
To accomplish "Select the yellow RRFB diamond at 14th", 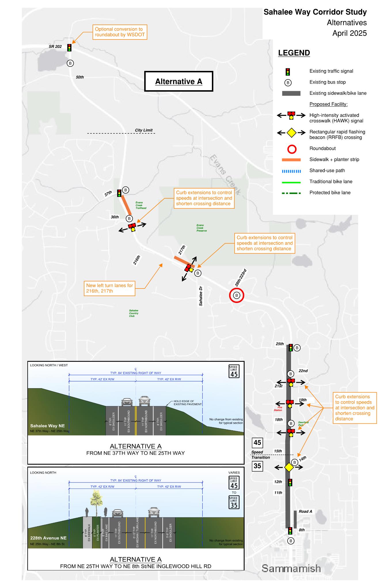I will (x=289, y=467).
